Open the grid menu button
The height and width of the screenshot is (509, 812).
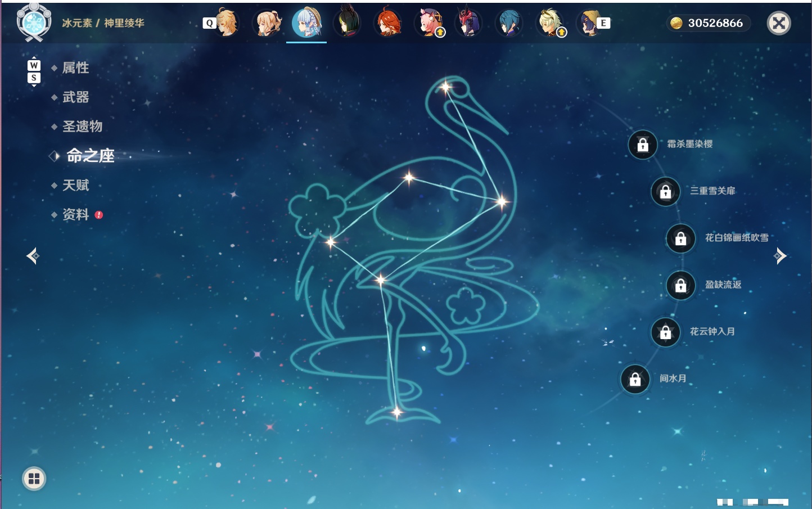click(x=34, y=479)
